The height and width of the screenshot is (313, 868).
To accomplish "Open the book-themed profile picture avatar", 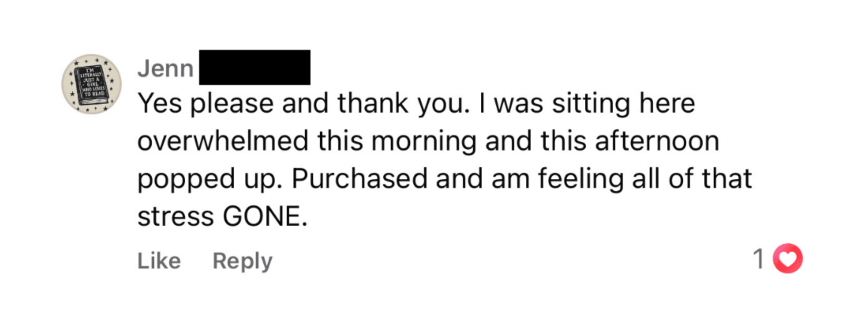I will point(92,84).
